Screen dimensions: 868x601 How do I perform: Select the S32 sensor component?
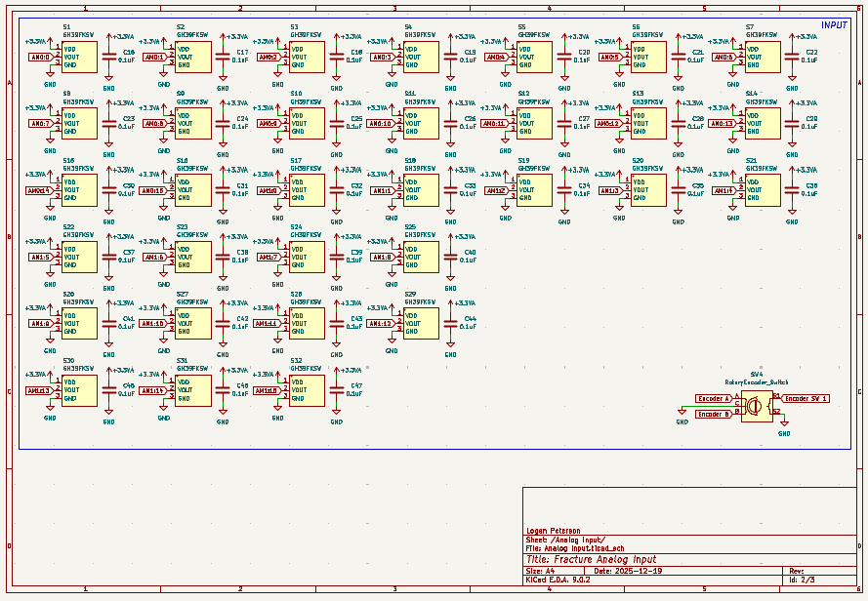(307, 390)
